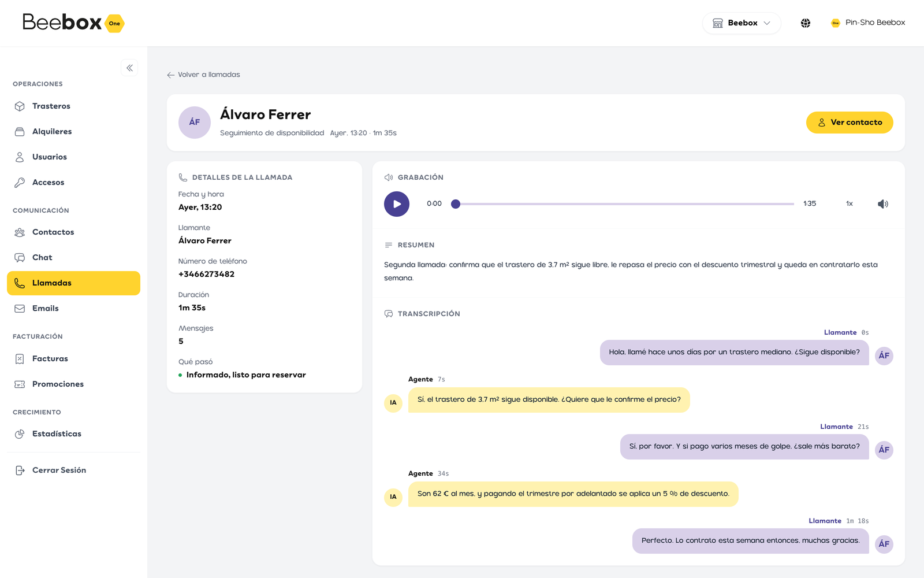Click the phone number +3466273482
924x578 pixels.
pyautogui.click(x=206, y=274)
